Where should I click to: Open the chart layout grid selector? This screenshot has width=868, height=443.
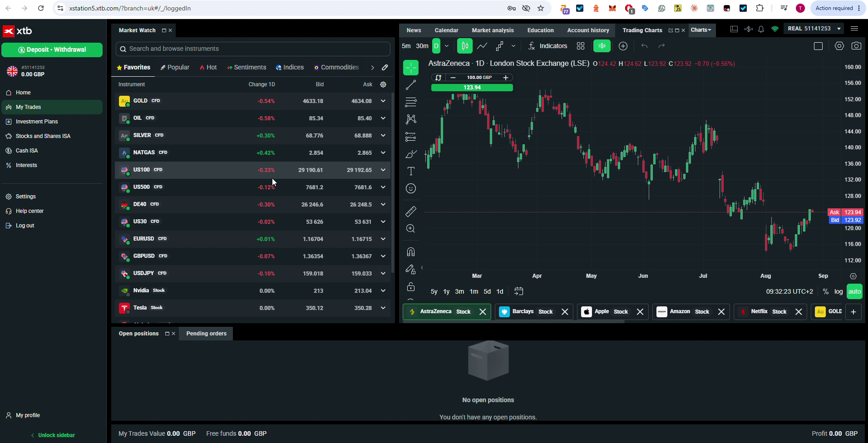[x=581, y=46]
